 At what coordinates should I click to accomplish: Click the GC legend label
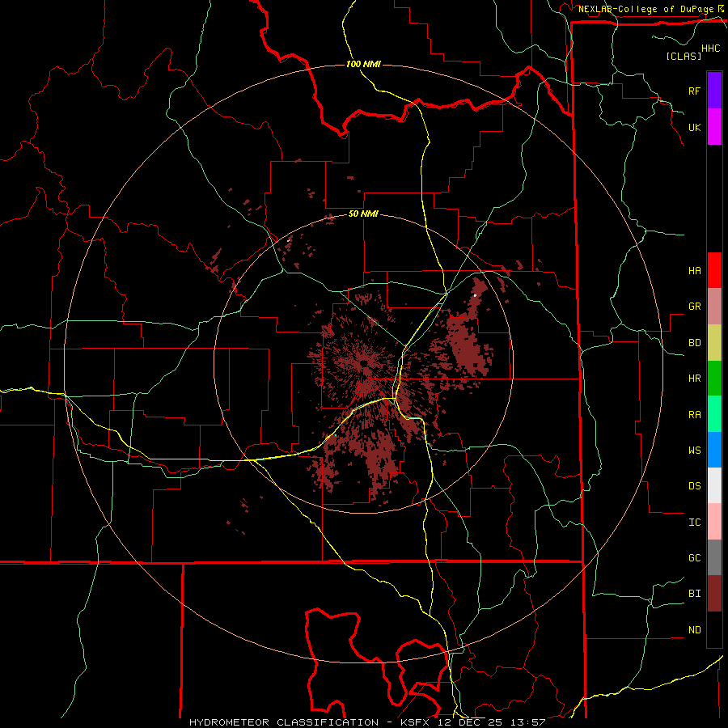pos(694,558)
